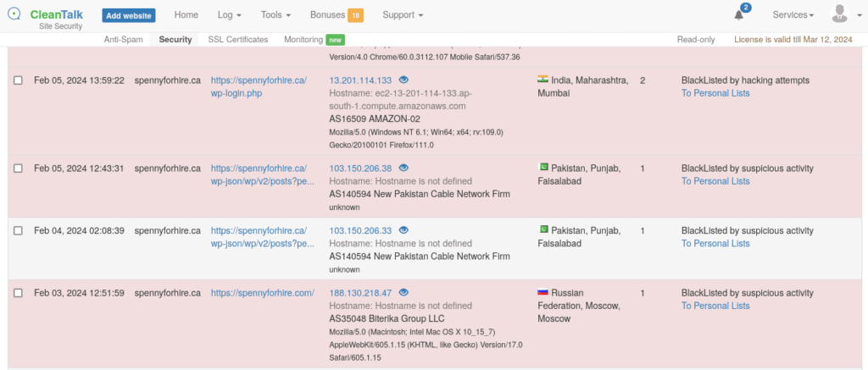The image size is (868, 370).
Task: Click the Feb 03, 2024 12:51:59 timestamp
Action: click(79, 293)
